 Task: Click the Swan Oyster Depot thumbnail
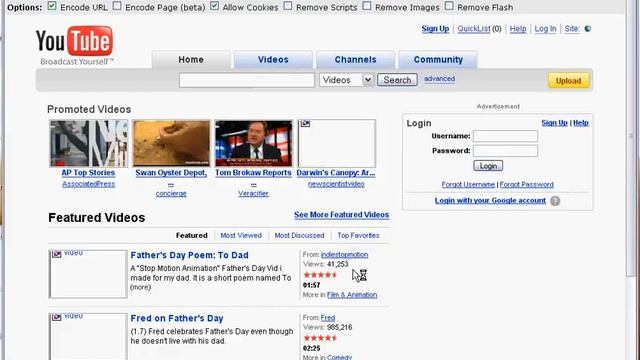pos(171,143)
